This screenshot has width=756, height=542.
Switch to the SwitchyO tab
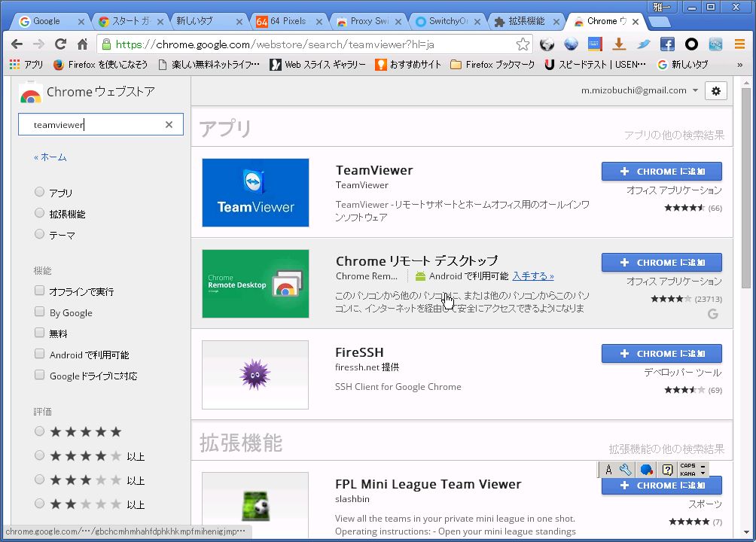point(448,21)
